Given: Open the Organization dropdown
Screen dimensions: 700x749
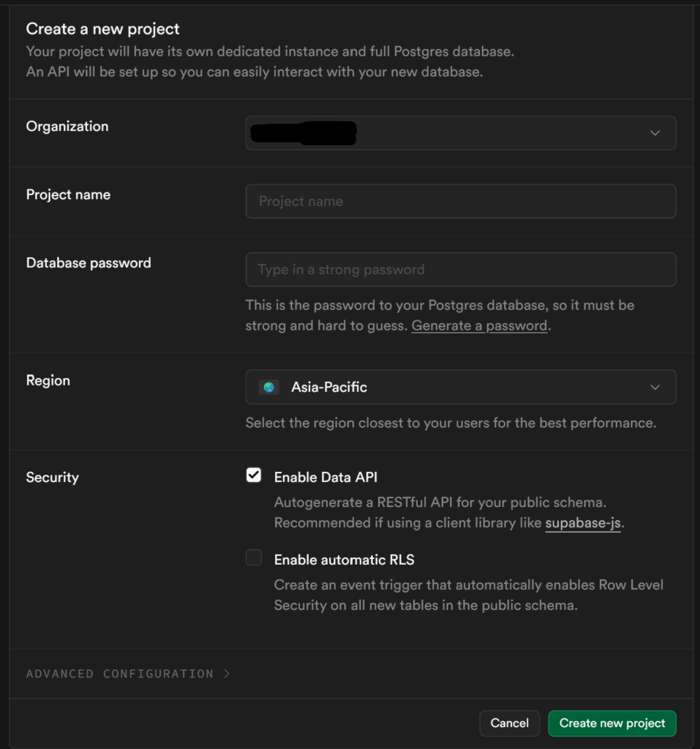Looking at the screenshot, I should pyautogui.click(x=461, y=133).
